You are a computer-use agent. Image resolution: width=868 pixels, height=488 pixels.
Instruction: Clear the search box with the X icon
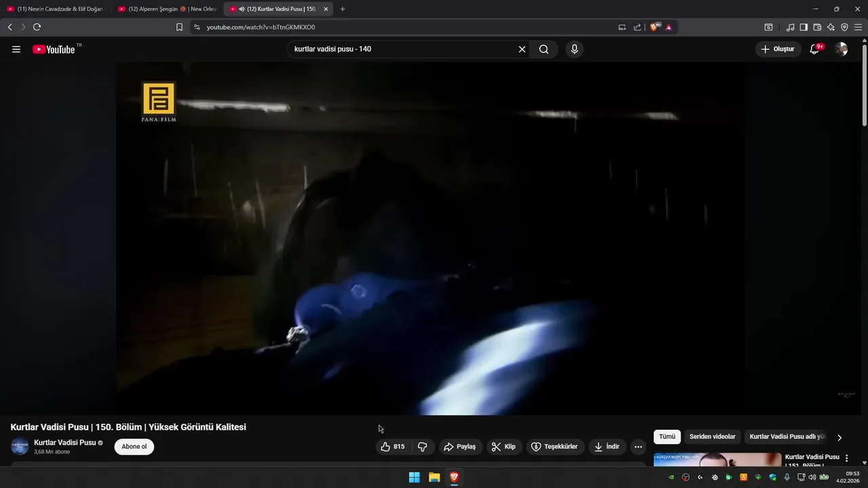(522, 49)
